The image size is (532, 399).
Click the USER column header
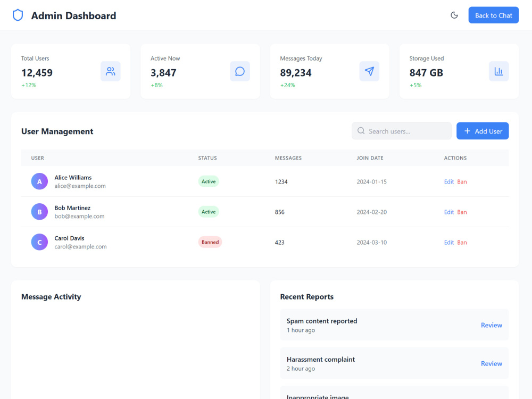[x=37, y=158]
